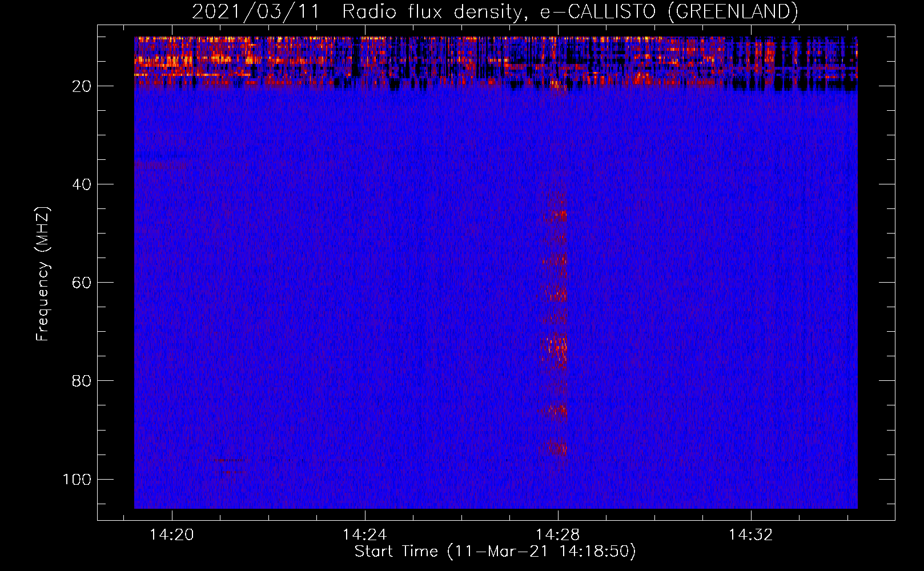Click the radio burst feature near 14:28 at 75 MHz
Viewport: 924px width, 571px height.
point(555,350)
